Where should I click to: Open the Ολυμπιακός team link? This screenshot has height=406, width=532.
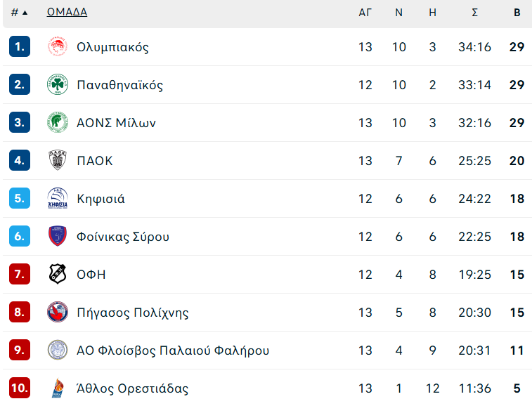(112, 47)
